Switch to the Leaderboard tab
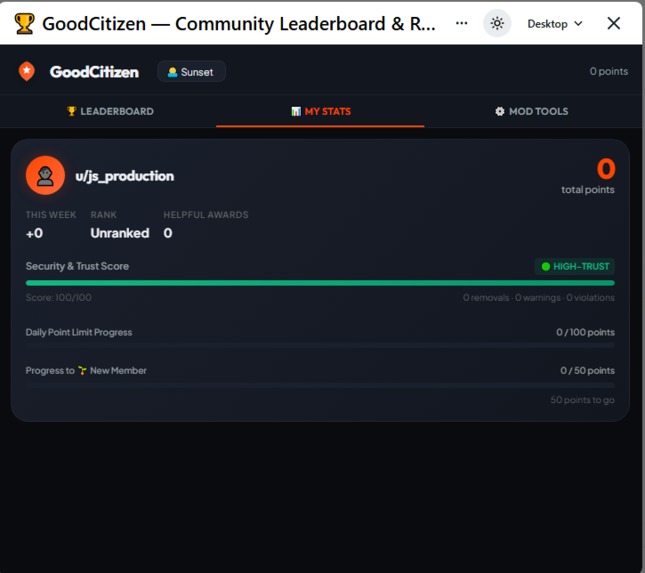Viewport: 645px width, 573px height. (x=110, y=111)
